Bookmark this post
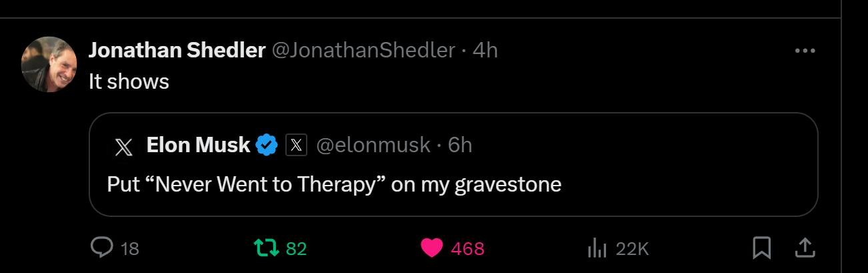Viewport: 868px width, 273px height. click(761, 248)
